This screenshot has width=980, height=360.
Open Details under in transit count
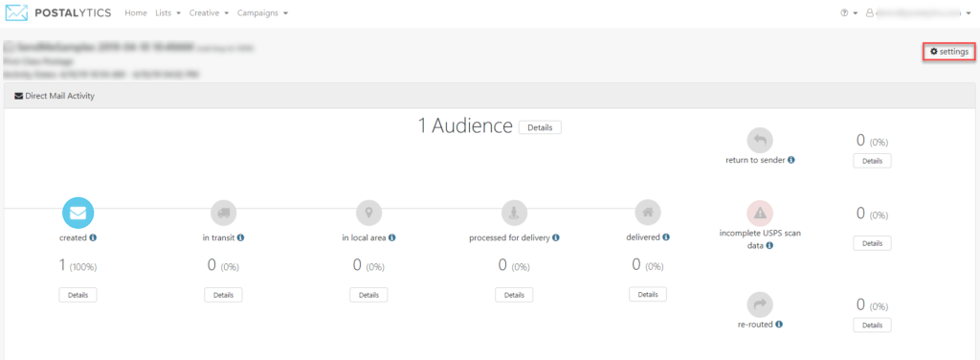coord(223,295)
